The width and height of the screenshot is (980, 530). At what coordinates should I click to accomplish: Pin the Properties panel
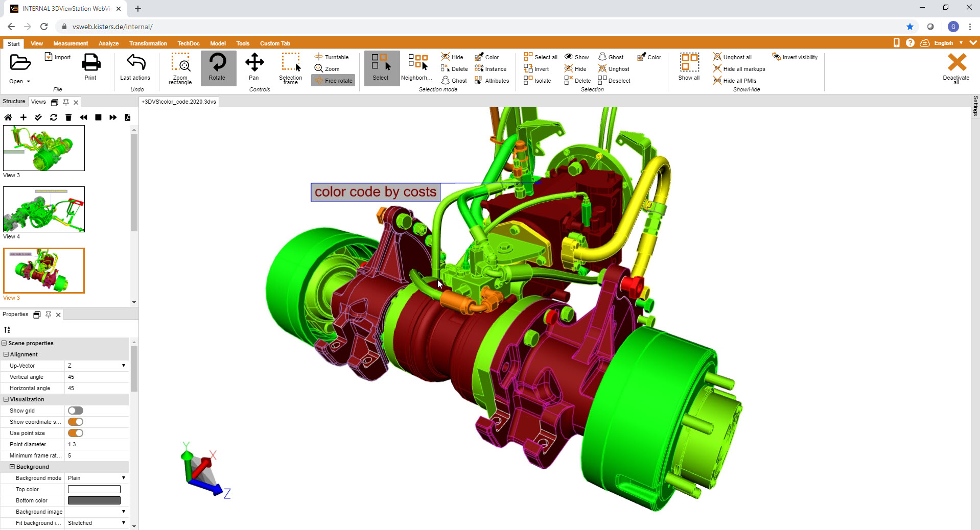point(48,315)
